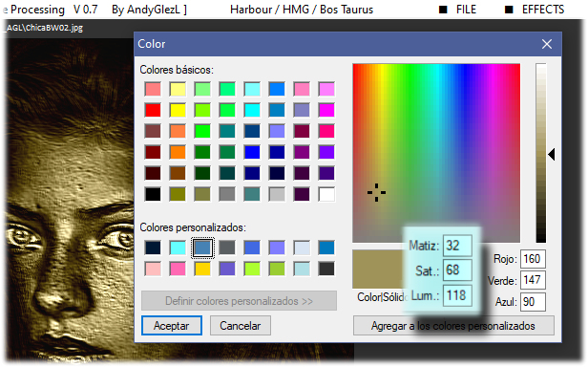Open the FILE menu
Viewport: 588px width, 367px height.
coord(458,10)
